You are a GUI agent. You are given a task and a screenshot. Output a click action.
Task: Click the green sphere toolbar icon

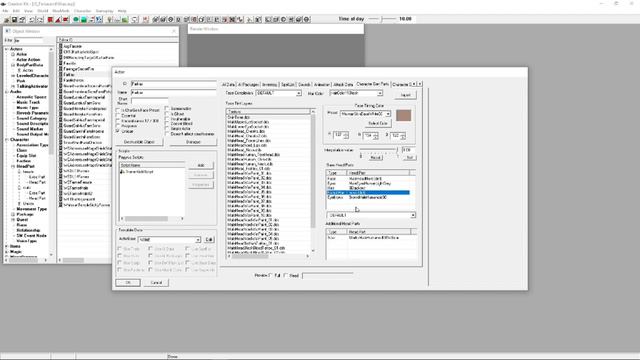click(x=76, y=19)
